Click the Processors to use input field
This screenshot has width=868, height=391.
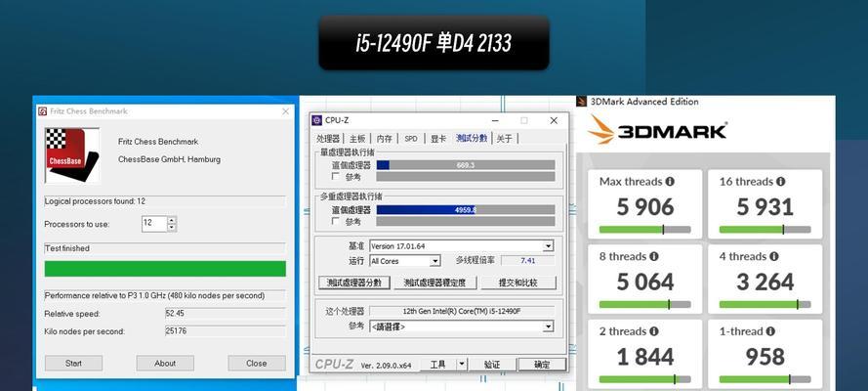154,224
